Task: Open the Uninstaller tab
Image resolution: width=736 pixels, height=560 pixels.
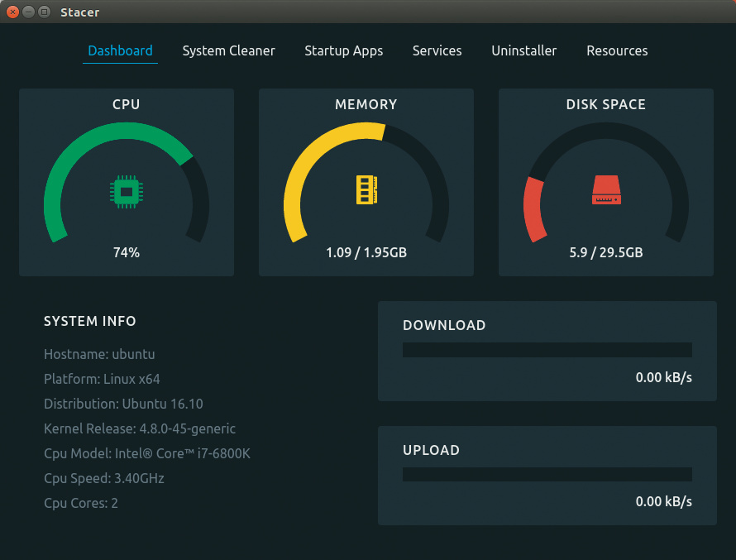Action: [x=523, y=50]
